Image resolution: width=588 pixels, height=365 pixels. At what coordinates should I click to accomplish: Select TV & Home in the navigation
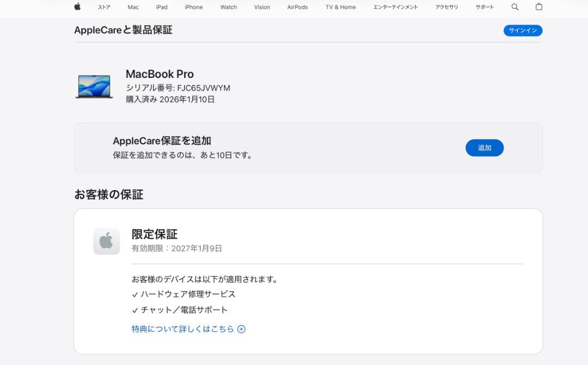[x=340, y=7]
